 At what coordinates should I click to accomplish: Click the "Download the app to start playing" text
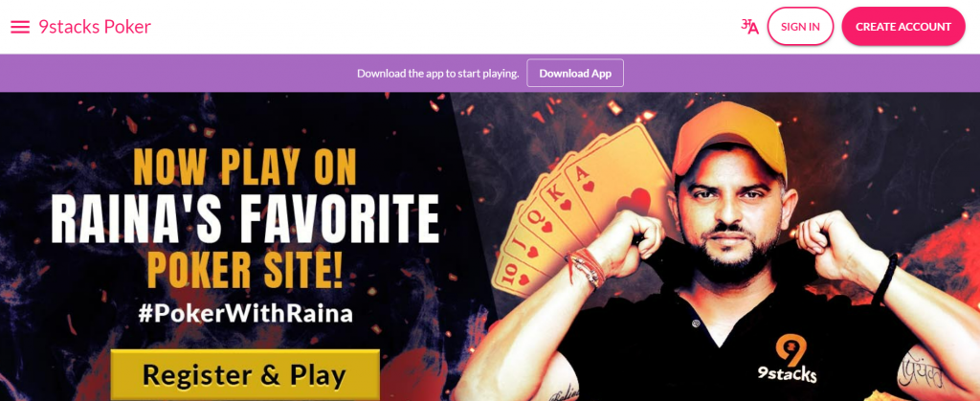(438, 73)
